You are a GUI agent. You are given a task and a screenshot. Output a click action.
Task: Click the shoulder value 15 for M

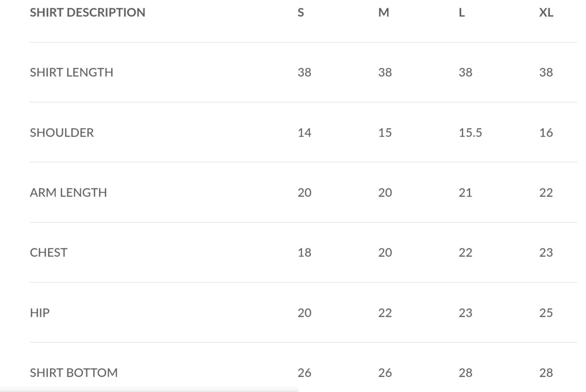point(385,133)
